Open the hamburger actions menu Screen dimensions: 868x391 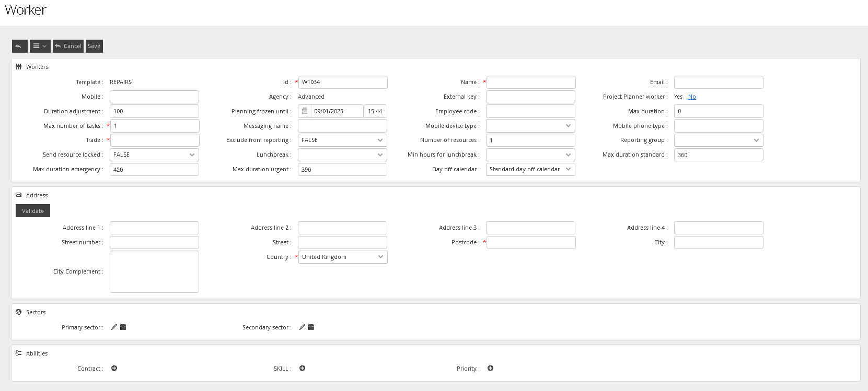pyautogui.click(x=40, y=46)
